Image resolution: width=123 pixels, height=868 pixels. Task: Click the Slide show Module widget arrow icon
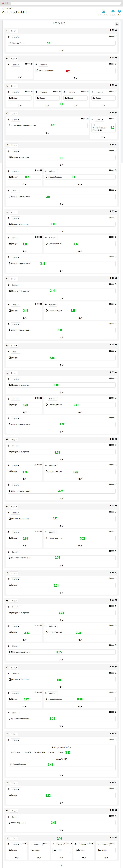point(38,70)
